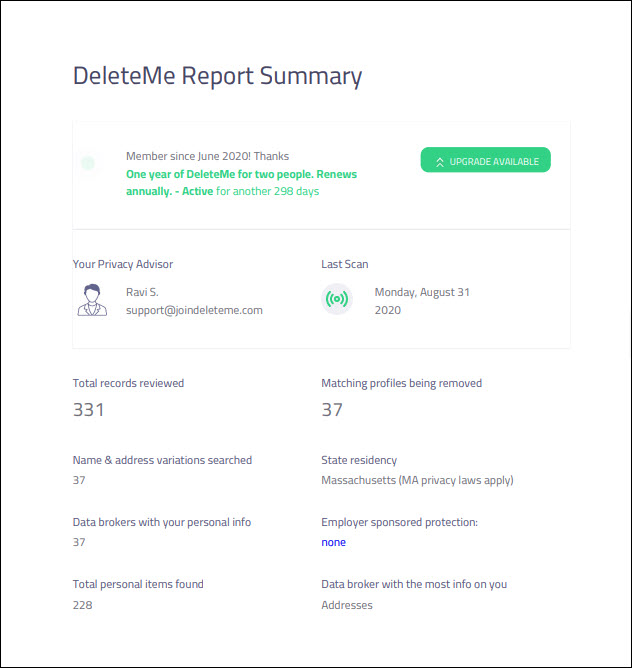Click the green last scan signal icon
The width and height of the screenshot is (632, 668).
pyautogui.click(x=337, y=299)
